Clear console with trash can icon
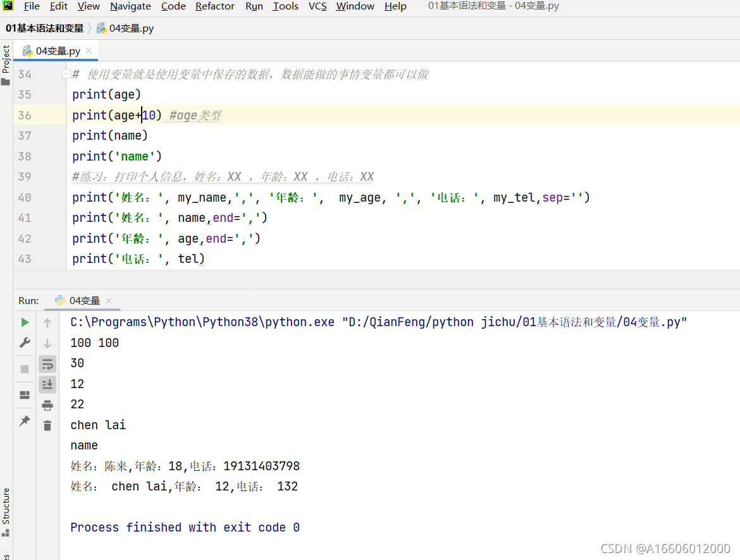 [47, 425]
